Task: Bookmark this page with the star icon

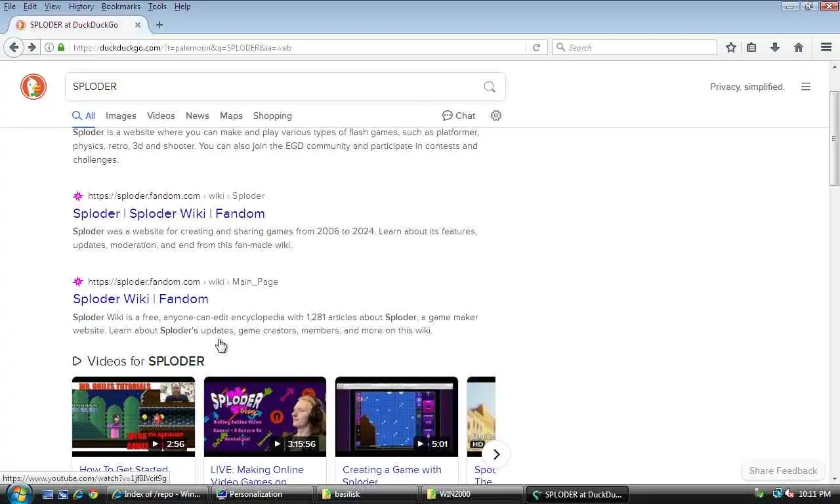Action: click(731, 47)
